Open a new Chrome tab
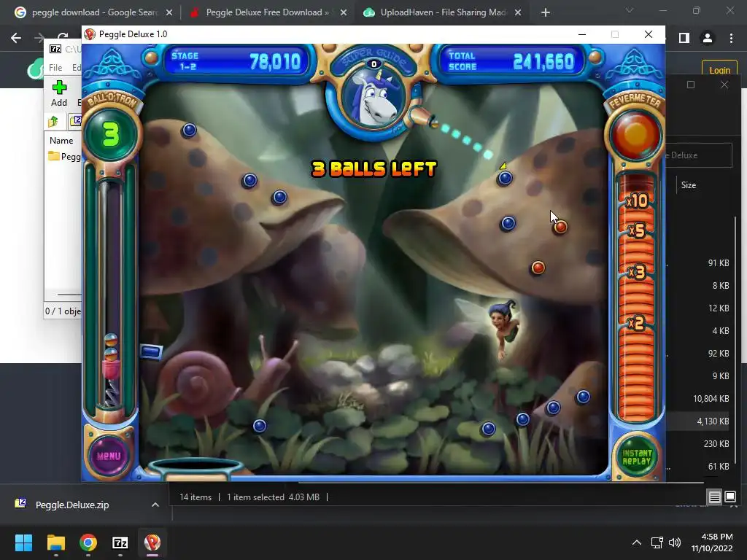747x560 pixels. click(x=546, y=13)
